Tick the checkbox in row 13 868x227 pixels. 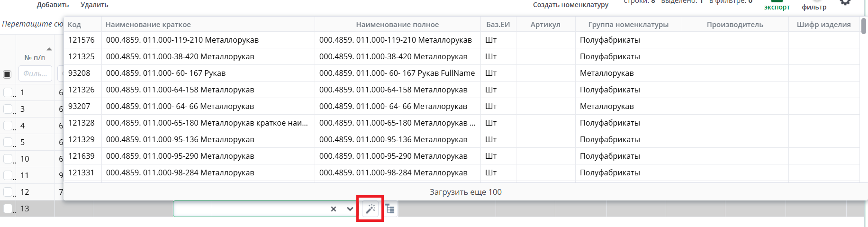[8, 209]
